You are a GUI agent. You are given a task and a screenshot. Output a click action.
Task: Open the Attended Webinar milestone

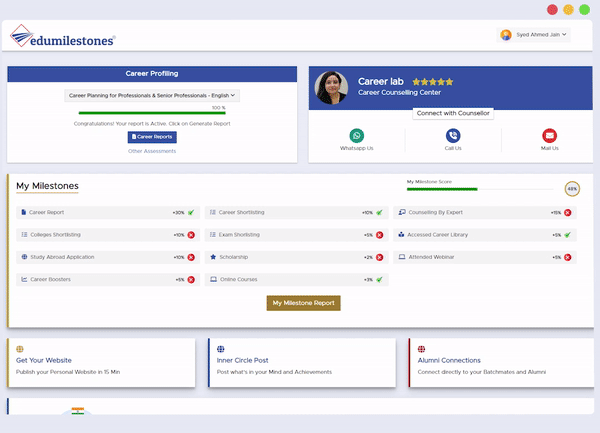pos(485,257)
